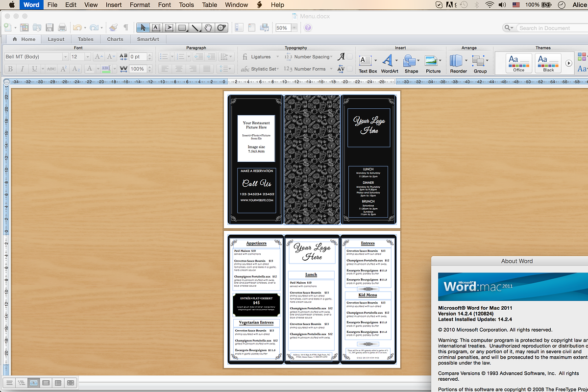588x392 pixels.
Task: Switch to Outline view button
Action: click(22, 383)
